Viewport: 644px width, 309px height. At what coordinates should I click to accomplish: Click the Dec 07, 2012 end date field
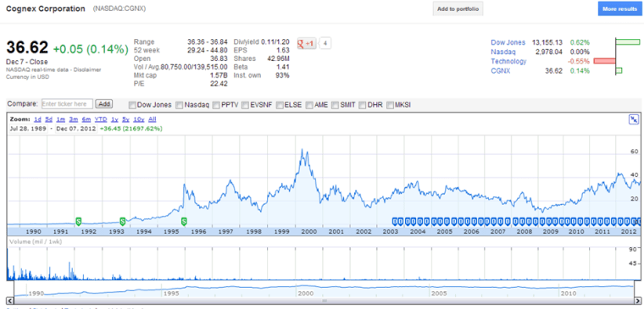click(76, 129)
